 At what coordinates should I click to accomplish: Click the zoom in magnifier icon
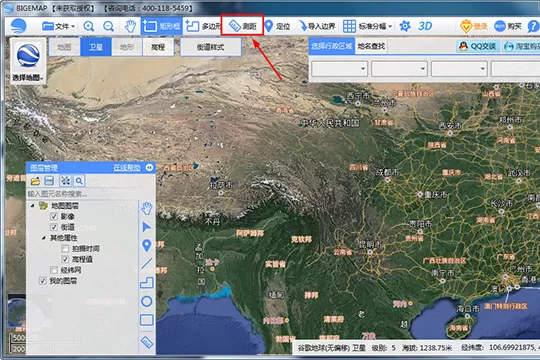tap(89, 26)
